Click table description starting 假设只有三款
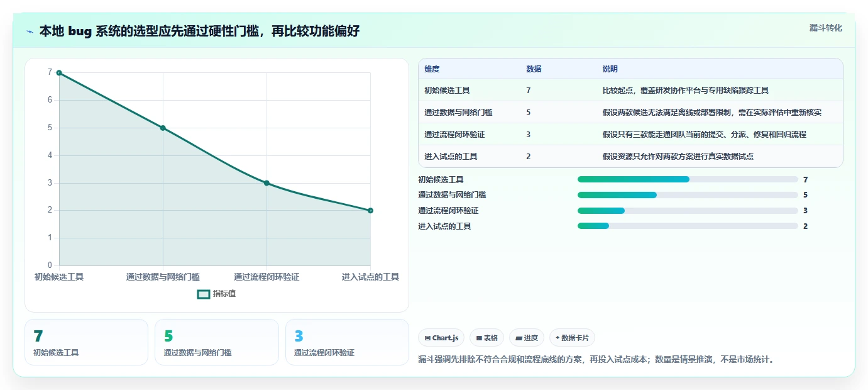This screenshot has width=868, height=390. (704, 135)
